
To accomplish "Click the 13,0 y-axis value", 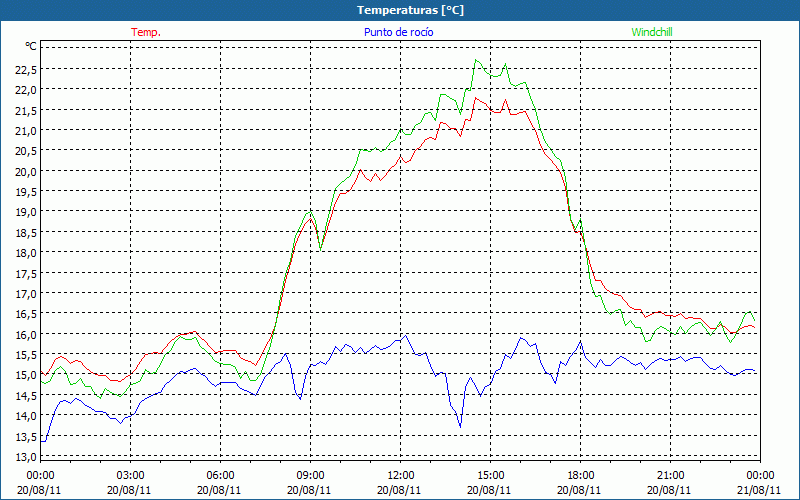I will tap(26, 457).
